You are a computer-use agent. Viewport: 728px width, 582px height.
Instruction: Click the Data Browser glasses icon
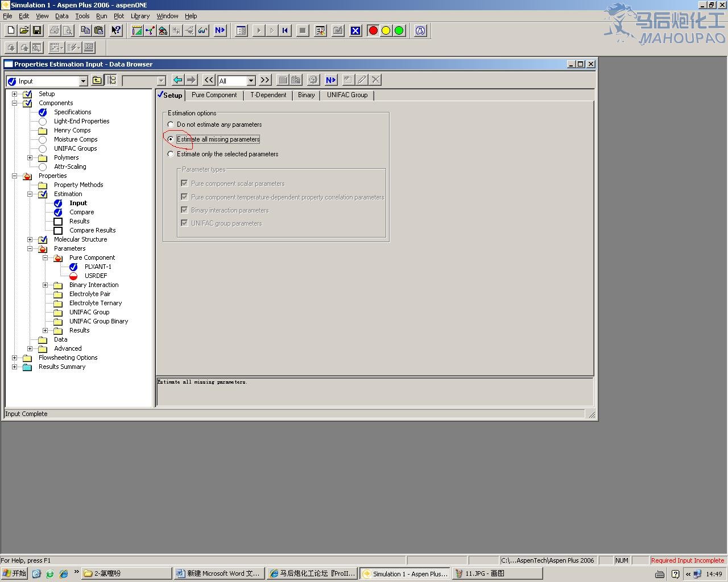coord(202,31)
